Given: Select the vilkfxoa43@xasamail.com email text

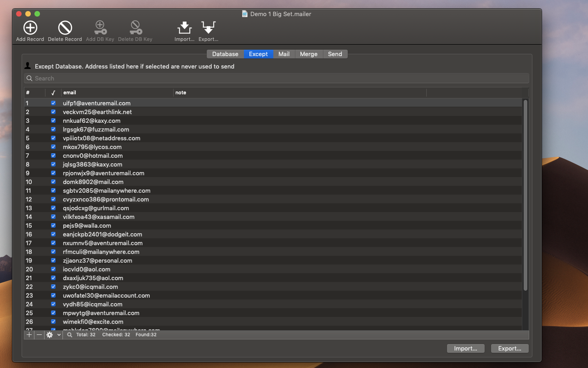Looking at the screenshot, I should coord(99,217).
